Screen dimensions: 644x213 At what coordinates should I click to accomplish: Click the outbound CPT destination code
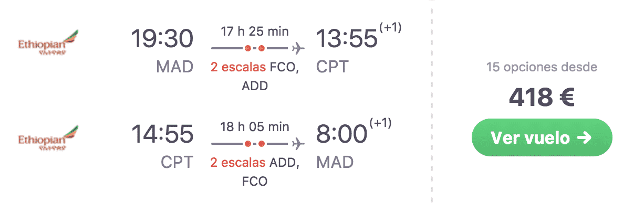(333, 67)
